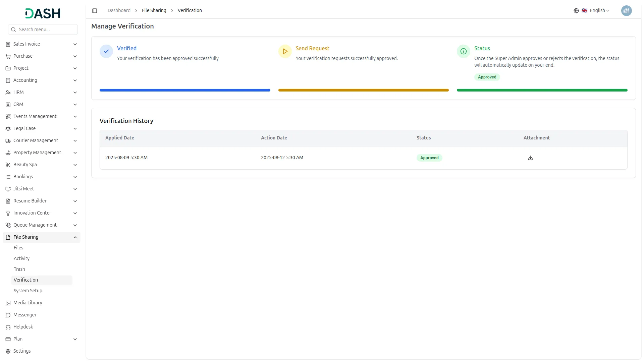Select Trash under File Sharing
Image resolution: width=644 pixels, height=362 pixels.
19,269
